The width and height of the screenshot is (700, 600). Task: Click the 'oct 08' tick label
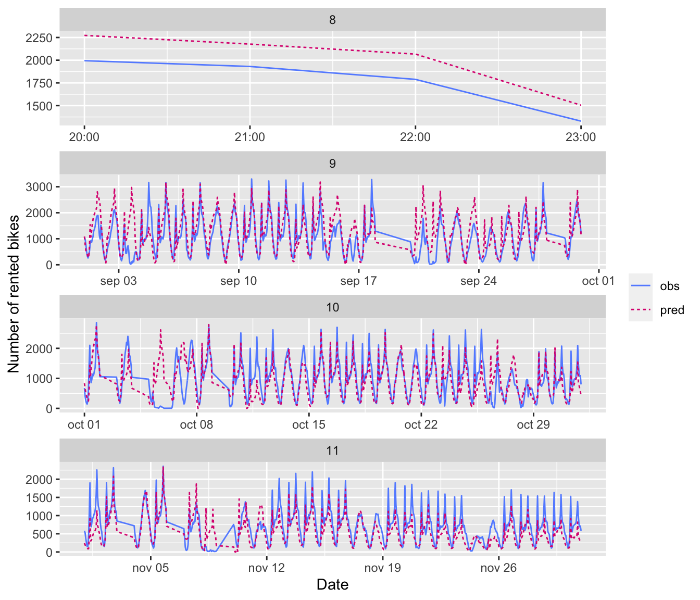[196, 424]
